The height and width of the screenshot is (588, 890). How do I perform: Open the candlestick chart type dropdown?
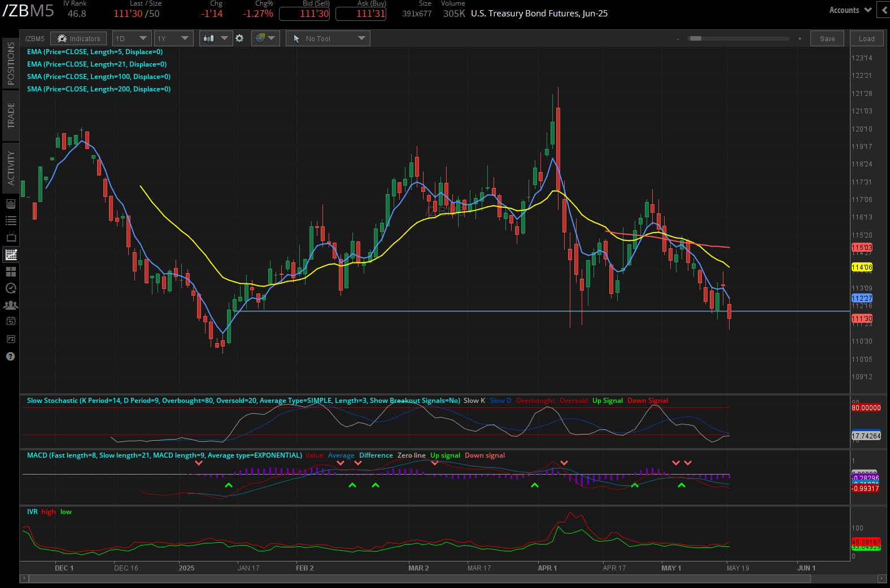tap(216, 38)
